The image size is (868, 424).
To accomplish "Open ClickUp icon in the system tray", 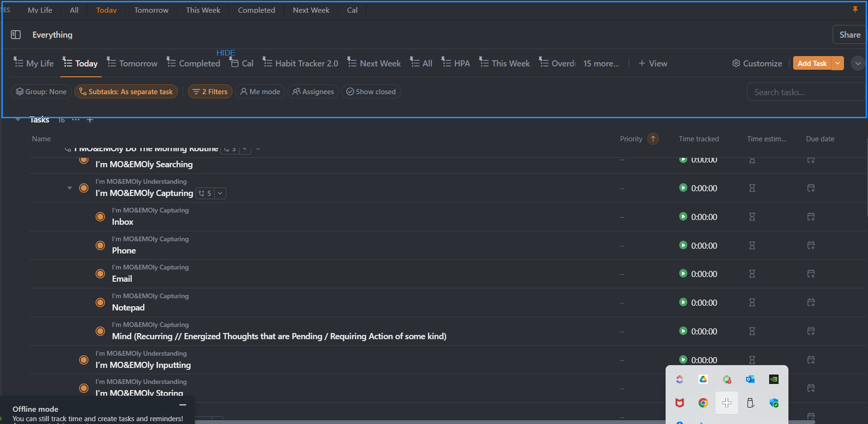I will [x=680, y=379].
